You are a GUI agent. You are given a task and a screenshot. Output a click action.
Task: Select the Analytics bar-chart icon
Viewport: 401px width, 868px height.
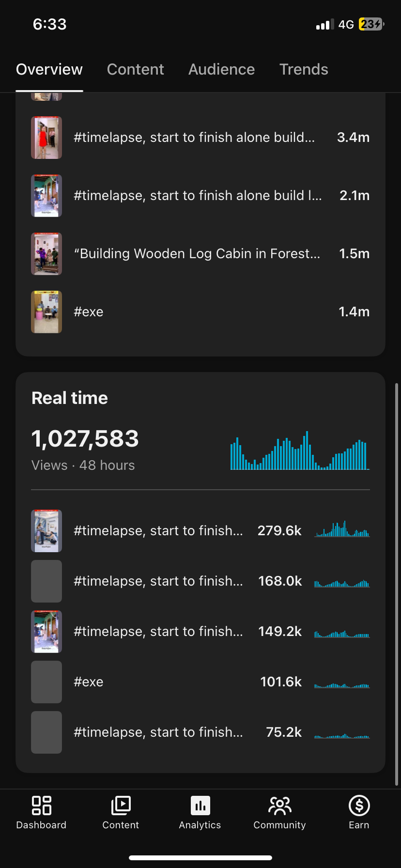pos(200,806)
